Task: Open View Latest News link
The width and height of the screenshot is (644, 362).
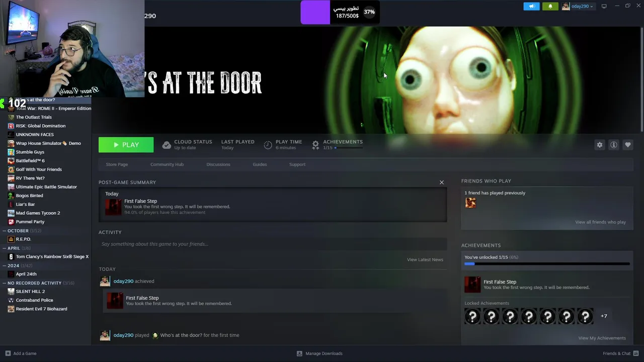Action: point(425,259)
